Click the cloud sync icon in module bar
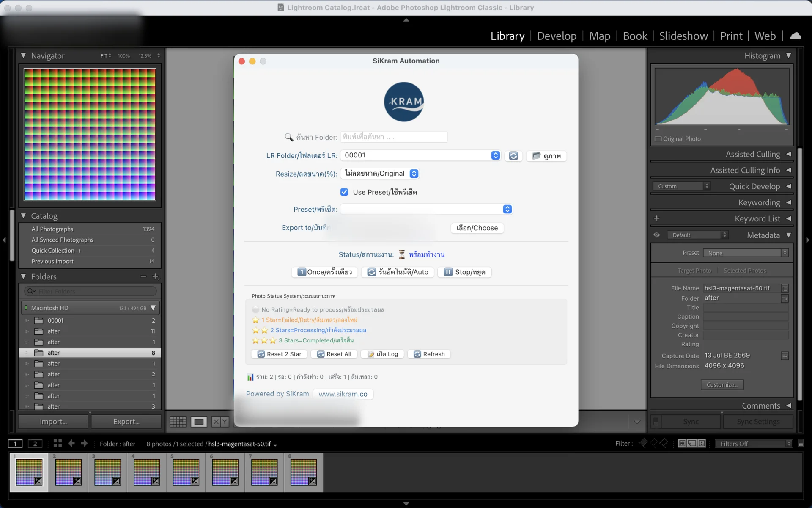 [x=796, y=36]
